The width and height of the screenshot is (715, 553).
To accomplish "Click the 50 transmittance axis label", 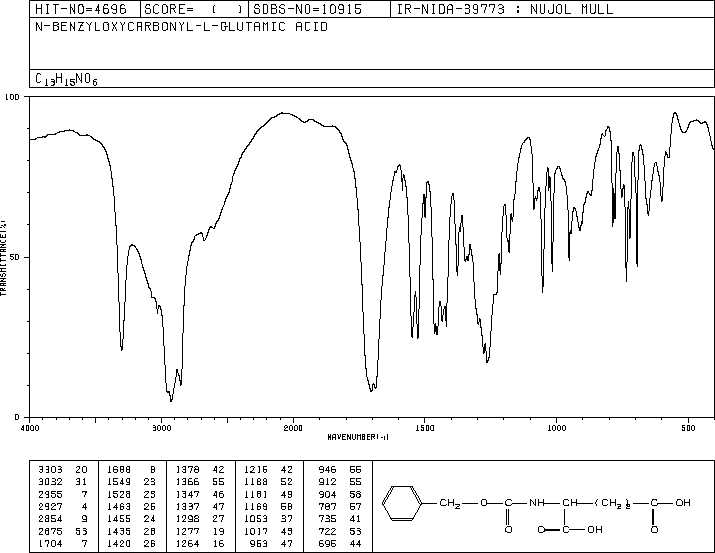I will (14, 257).
